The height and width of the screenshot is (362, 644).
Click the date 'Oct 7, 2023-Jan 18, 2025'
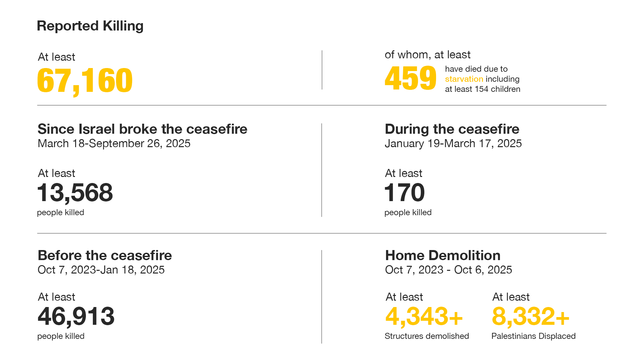(x=101, y=270)
